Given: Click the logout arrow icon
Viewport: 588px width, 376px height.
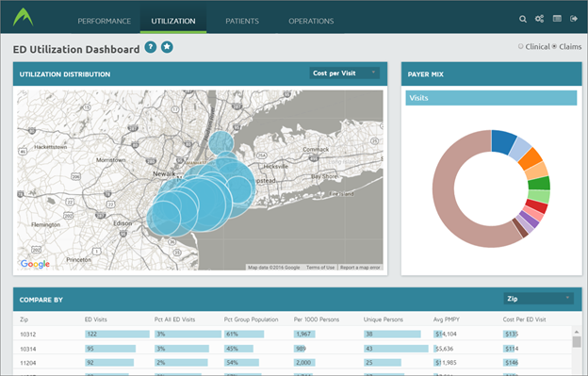Looking at the screenshot, I should pos(574,18).
